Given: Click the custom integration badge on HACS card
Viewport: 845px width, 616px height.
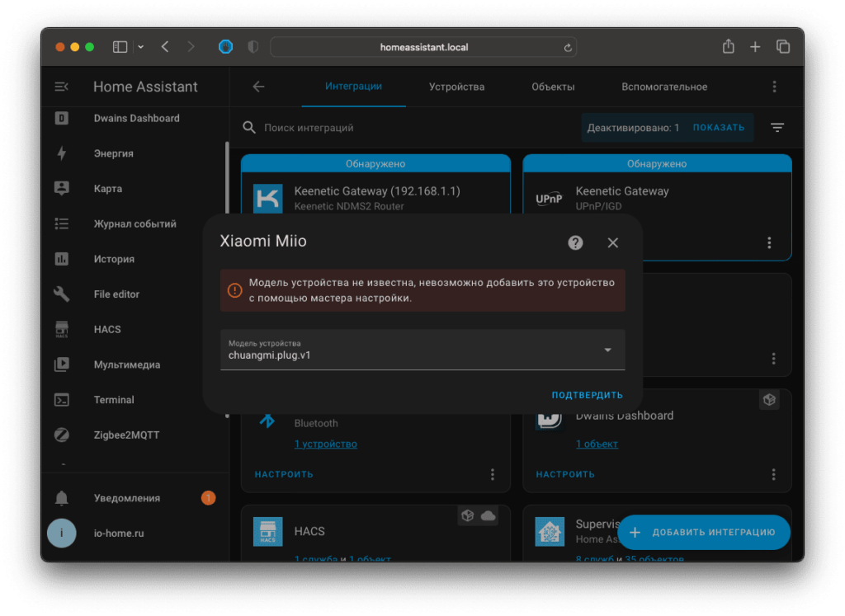Looking at the screenshot, I should tap(468, 516).
